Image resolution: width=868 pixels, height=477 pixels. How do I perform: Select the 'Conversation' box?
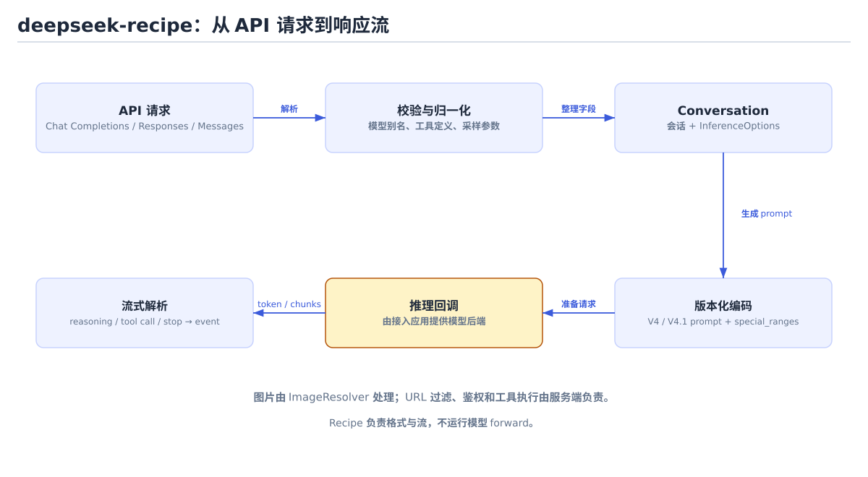click(723, 118)
